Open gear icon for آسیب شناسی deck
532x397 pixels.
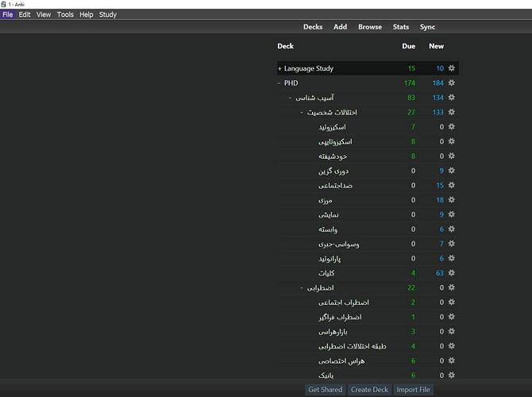click(451, 98)
